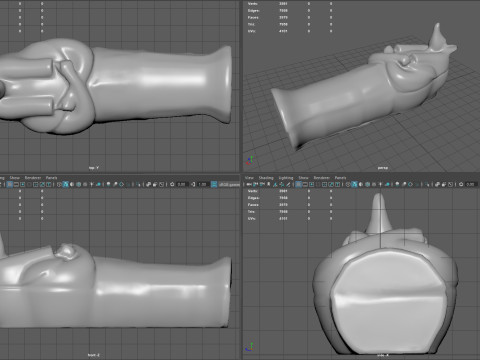Image resolution: width=480 pixels, height=360 pixels.
Task: Open the Panels menu of front panel
Action: [51, 178]
